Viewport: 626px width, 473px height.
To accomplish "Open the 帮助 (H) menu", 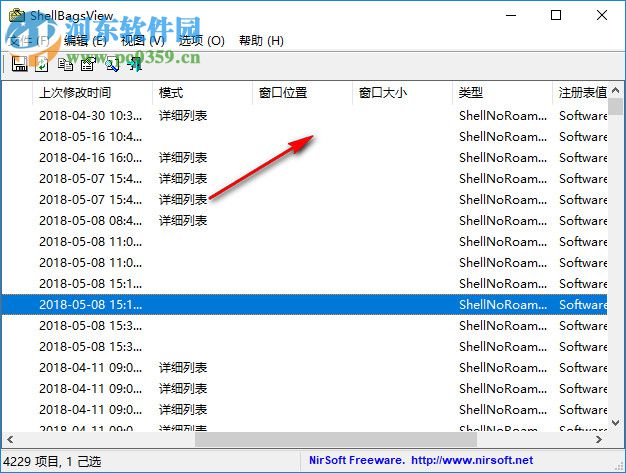I will click(261, 40).
